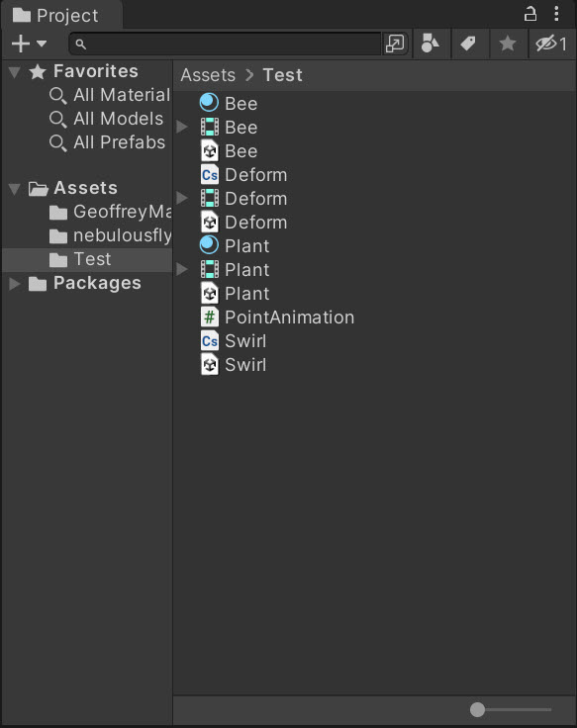Click the Swirl Unity scene file icon
This screenshot has width=577, height=728.
click(209, 364)
